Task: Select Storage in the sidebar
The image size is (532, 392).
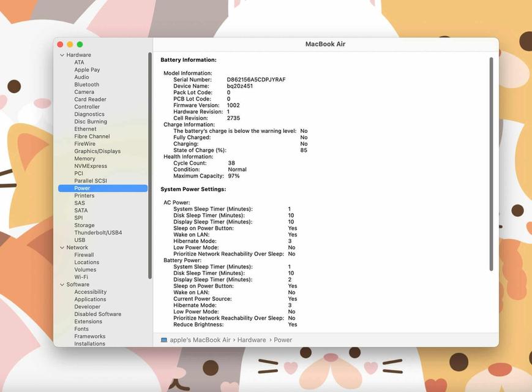Action: [84, 225]
